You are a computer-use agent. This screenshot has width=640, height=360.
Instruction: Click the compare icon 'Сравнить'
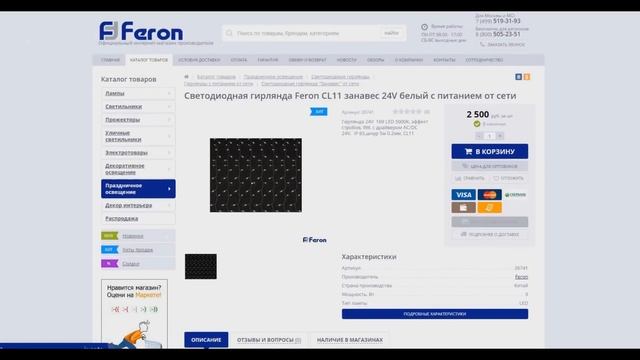click(458, 178)
